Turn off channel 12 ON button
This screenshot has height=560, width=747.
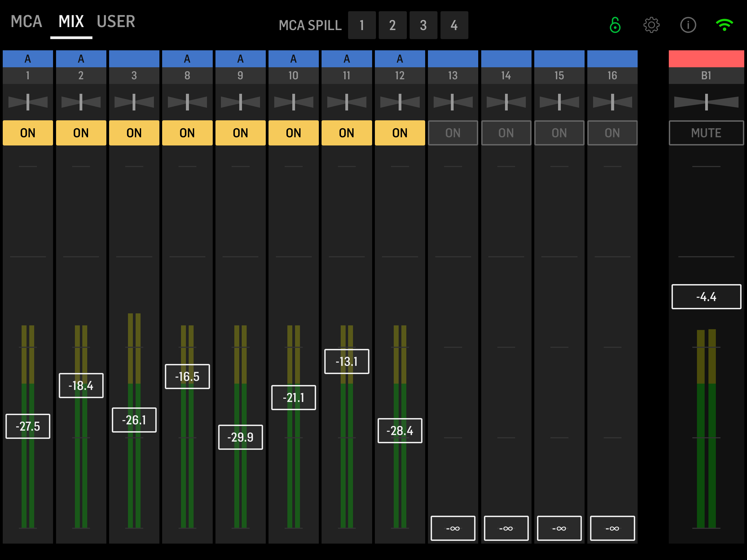[x=400, y=133]
